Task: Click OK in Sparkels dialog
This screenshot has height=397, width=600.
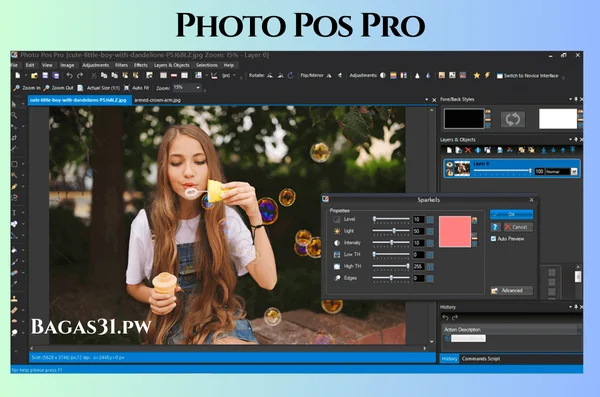Action: pyautogui.click(x=512, y=214)
